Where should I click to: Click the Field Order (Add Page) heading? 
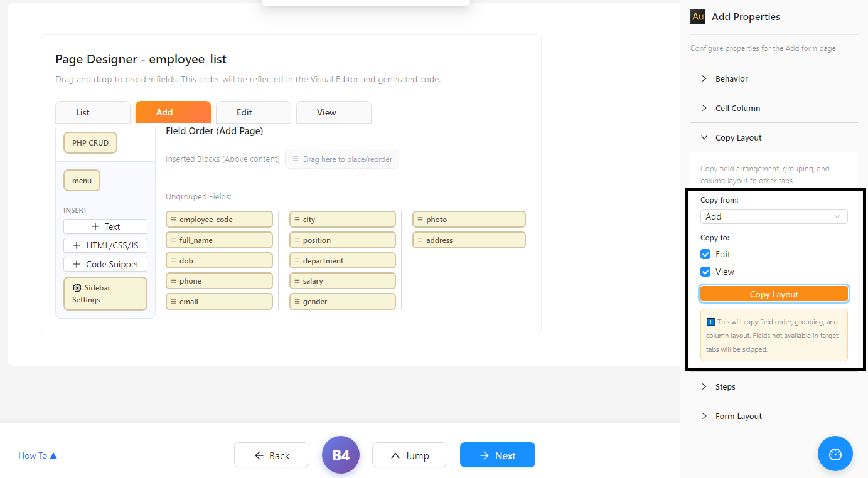pyautogui.click(x=214, y=131)
